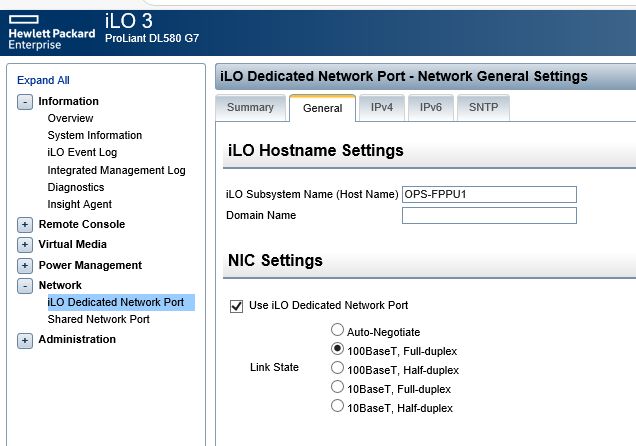This screenshot has height=446, width=636.
Task: Open iLO Event Log page
Action: tap(82, 153)
